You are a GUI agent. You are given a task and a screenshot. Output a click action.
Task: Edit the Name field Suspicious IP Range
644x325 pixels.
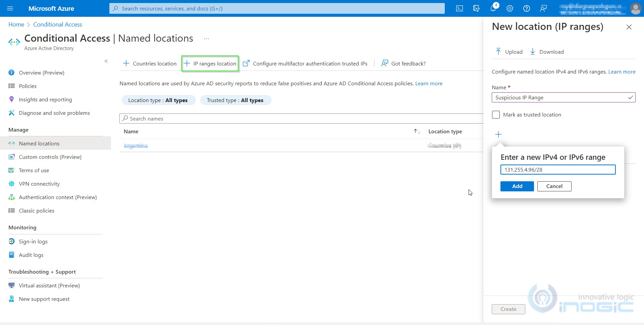pos(563,98)
